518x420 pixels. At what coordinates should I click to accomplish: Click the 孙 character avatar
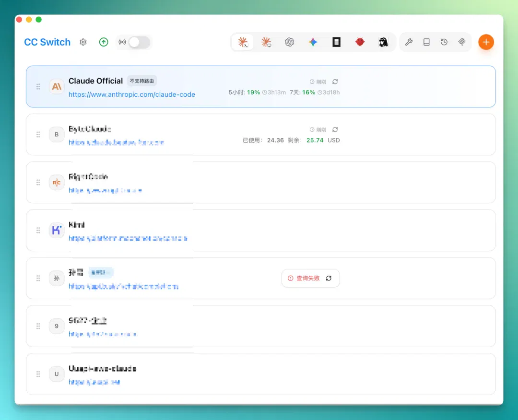point(57,278)
